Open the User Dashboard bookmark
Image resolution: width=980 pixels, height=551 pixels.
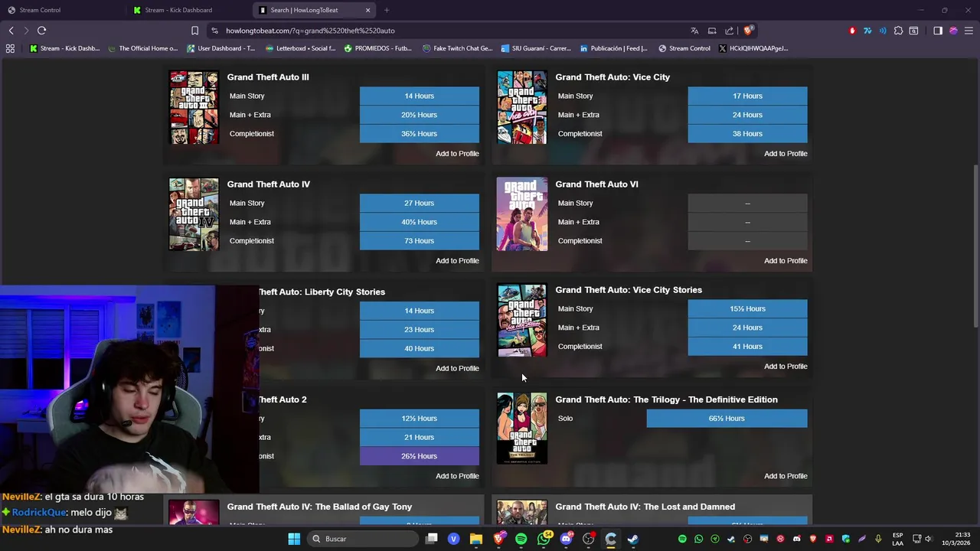tap(221, 48)
